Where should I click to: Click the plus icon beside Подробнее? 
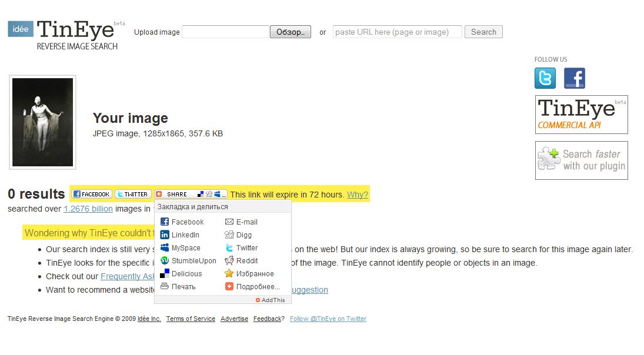pyautogui.click(x=229, y=286)
